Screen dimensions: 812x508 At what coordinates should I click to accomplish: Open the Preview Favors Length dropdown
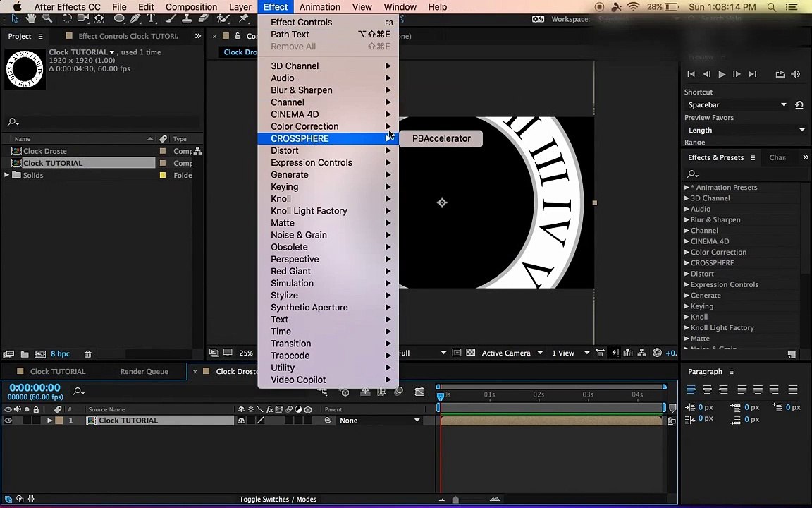pos(746,130)
